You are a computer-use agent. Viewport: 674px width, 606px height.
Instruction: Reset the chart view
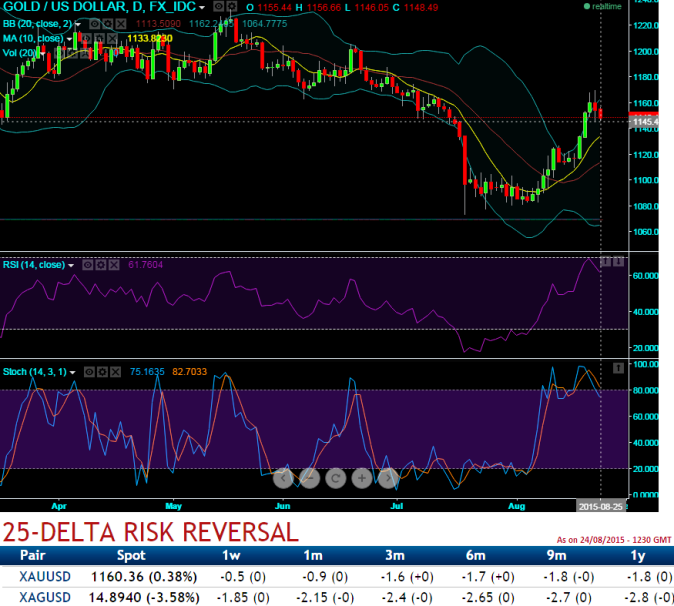tap(334, 477)
